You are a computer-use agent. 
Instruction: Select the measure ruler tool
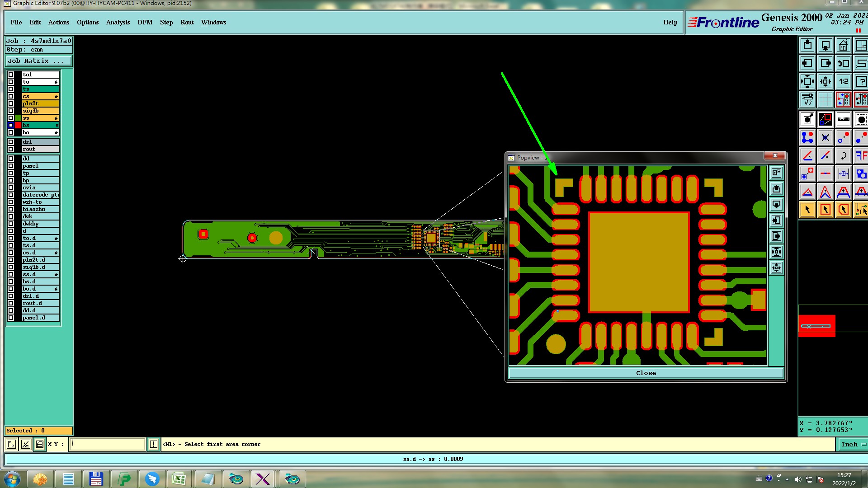point(843,119)
